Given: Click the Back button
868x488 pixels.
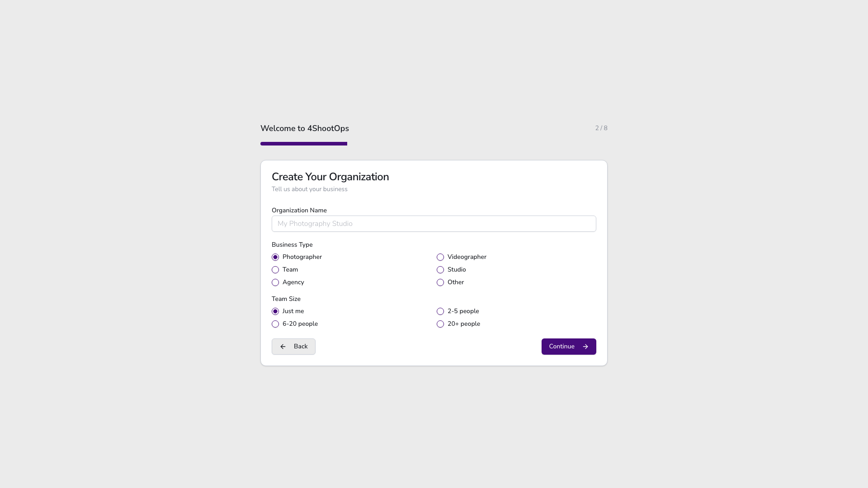Looking at the screenshot, I should (x=293, y=347).
